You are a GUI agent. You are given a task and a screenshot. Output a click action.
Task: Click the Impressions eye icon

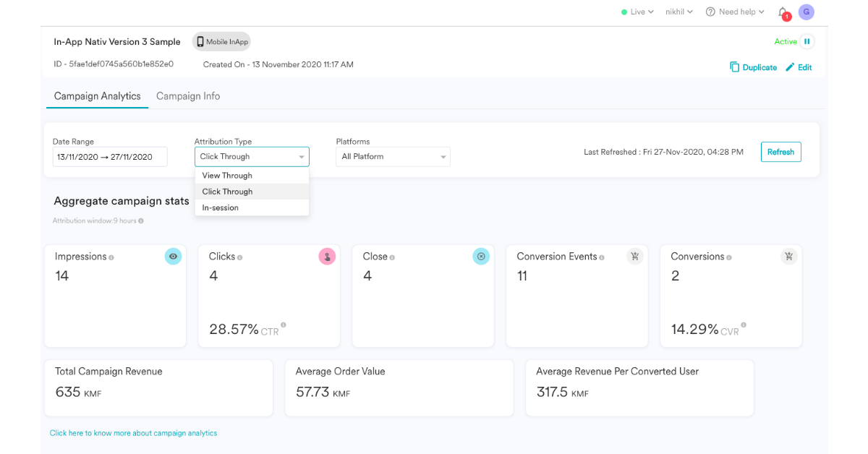coord(173,256)
